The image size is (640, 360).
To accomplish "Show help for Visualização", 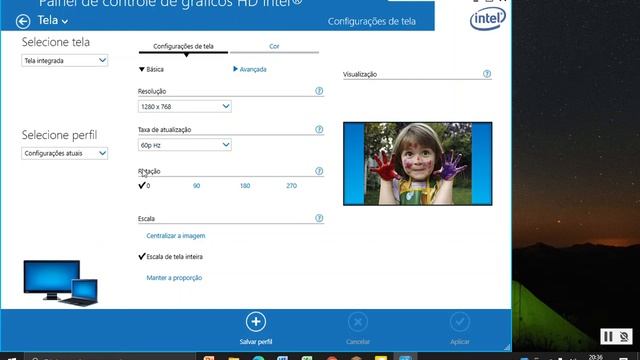I will click(487, 74).
